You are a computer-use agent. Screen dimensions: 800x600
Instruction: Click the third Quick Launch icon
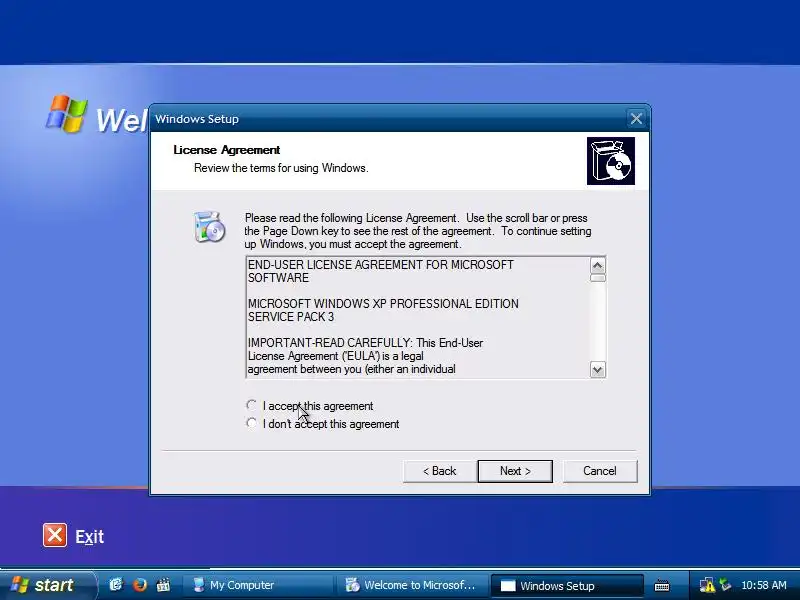pyautogui.click(x=163, y=585)
